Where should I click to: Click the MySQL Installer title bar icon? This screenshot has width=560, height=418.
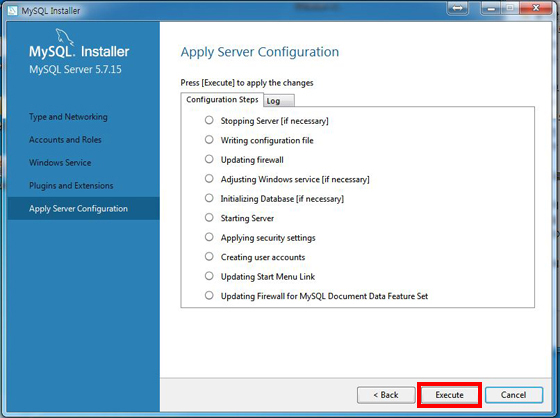(12, 10)
